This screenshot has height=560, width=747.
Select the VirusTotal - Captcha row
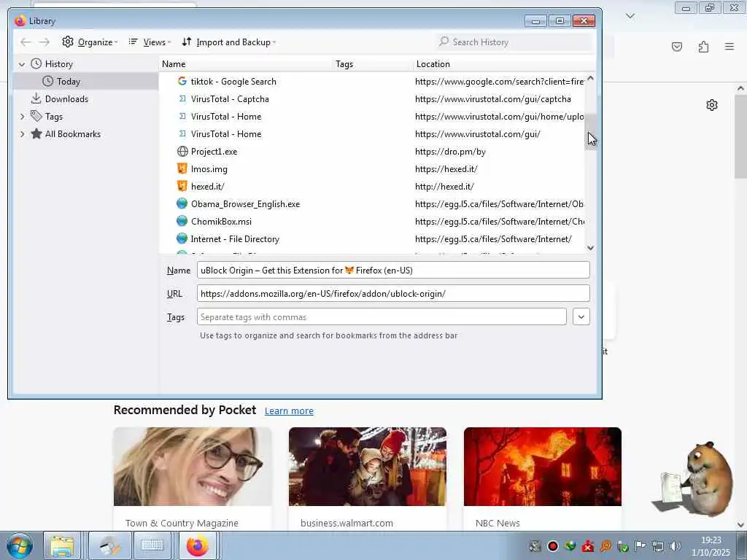point(371,99)
